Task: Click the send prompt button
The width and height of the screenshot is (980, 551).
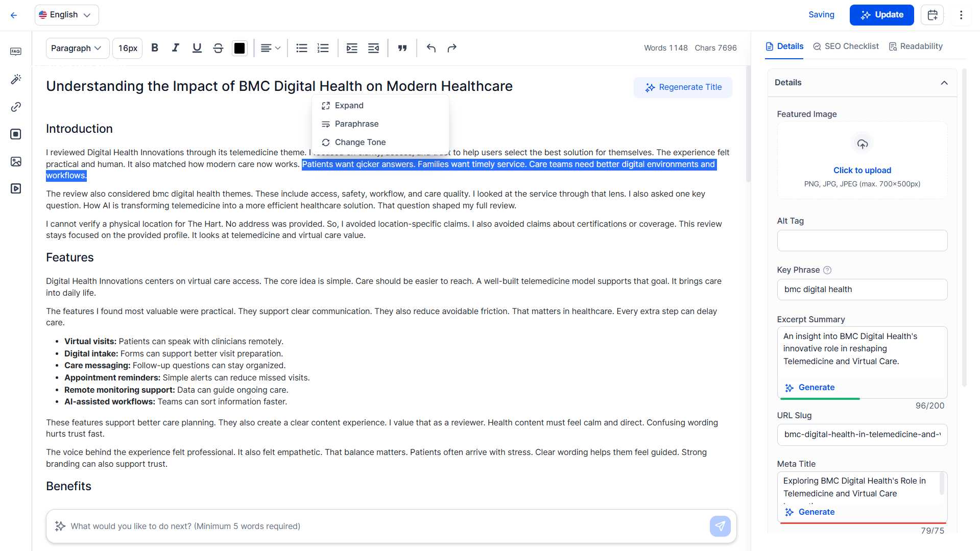Action: pyautogui.click(x=720, y=526)
